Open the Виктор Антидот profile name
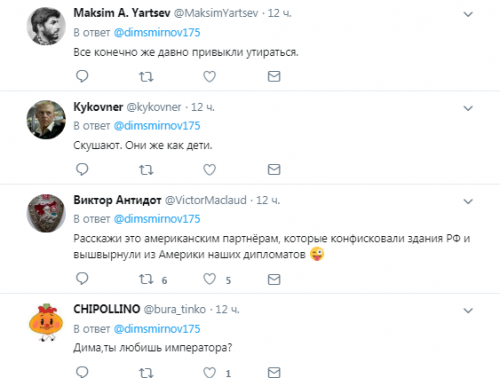 (117, 200)
